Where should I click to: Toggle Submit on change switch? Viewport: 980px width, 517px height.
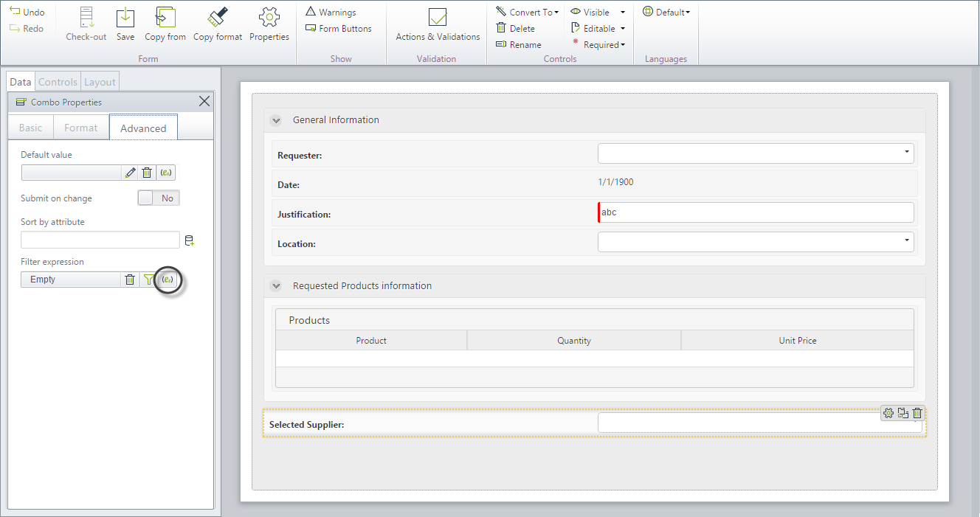coord(159,198)
